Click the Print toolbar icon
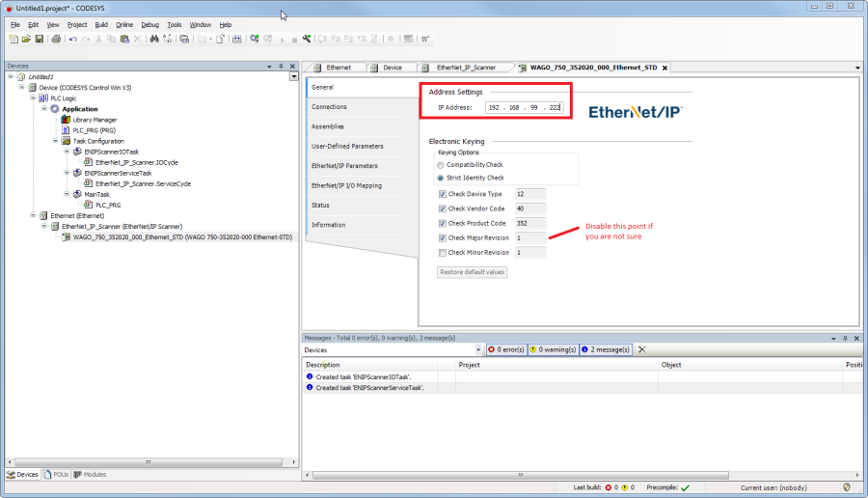The width and height of the screenshot is (868, 498). click(56, 39)
